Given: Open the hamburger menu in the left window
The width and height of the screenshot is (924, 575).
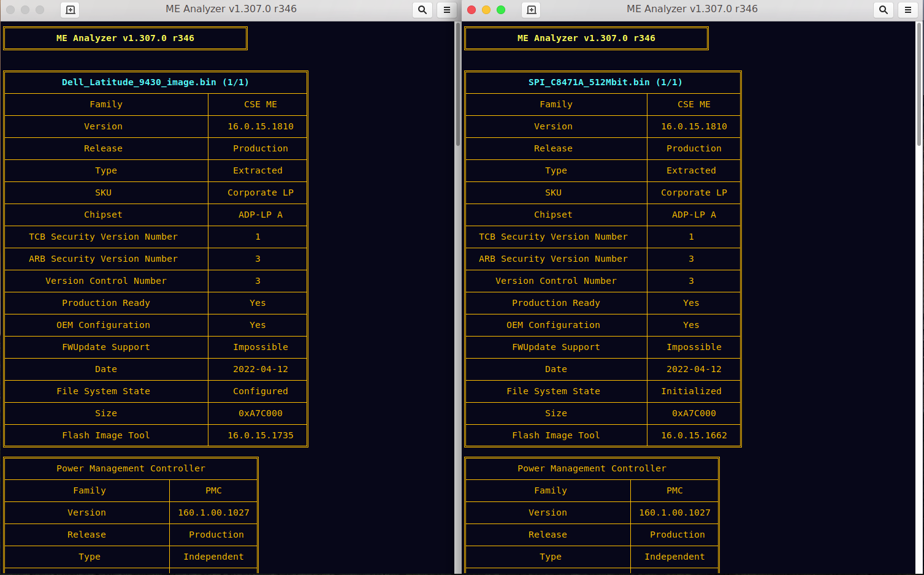Looking at the screenshot, I should click(447, 10).
